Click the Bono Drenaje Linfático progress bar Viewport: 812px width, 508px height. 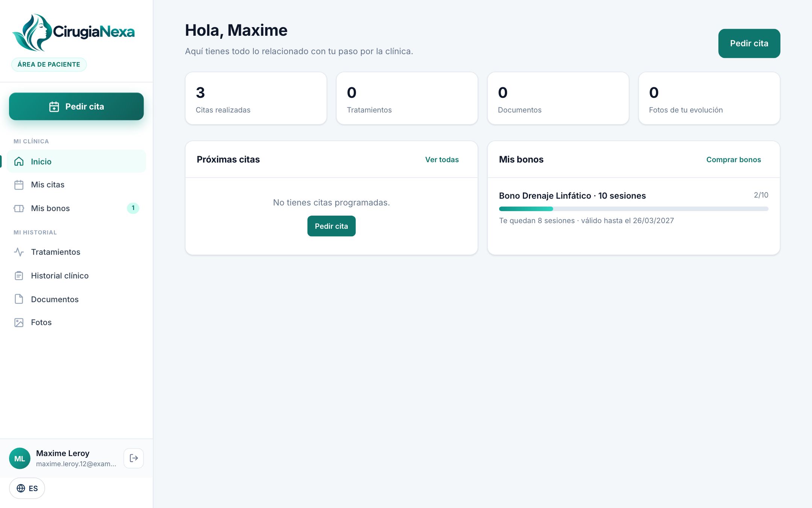point(633,209)
